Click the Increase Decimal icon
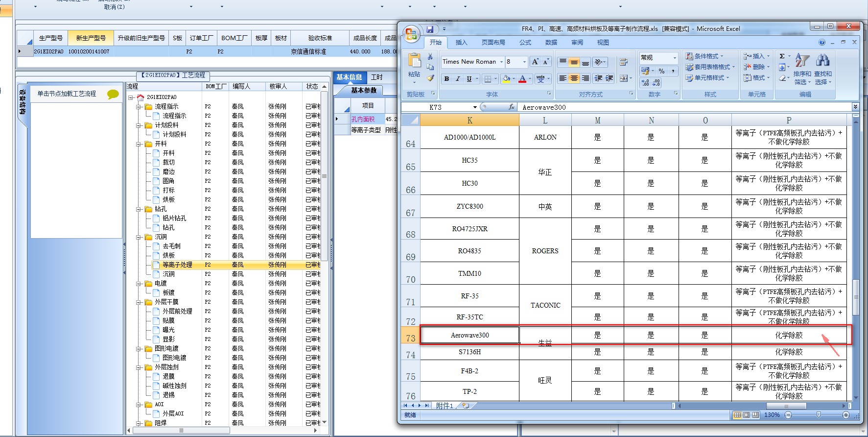 tap(645, 83)
